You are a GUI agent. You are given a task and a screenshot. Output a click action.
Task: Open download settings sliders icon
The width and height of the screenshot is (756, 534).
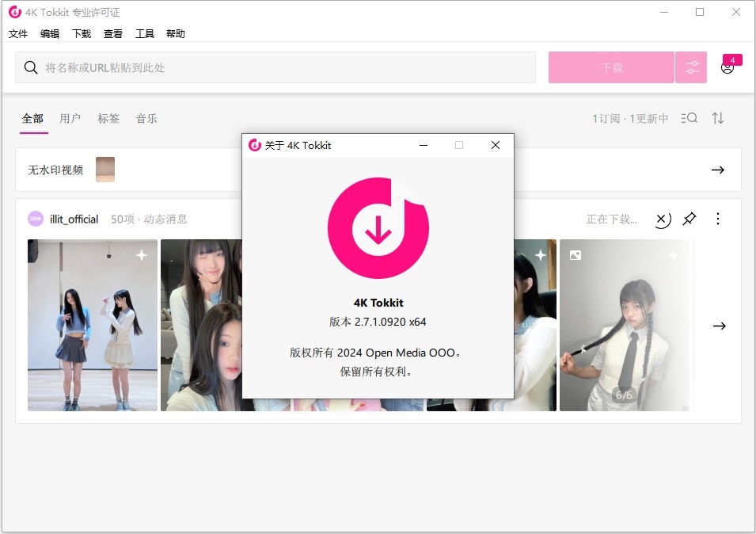pos(691,67)
